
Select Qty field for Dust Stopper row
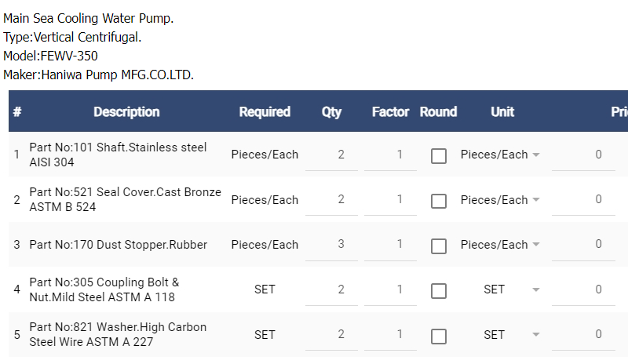tap(332, 245)
